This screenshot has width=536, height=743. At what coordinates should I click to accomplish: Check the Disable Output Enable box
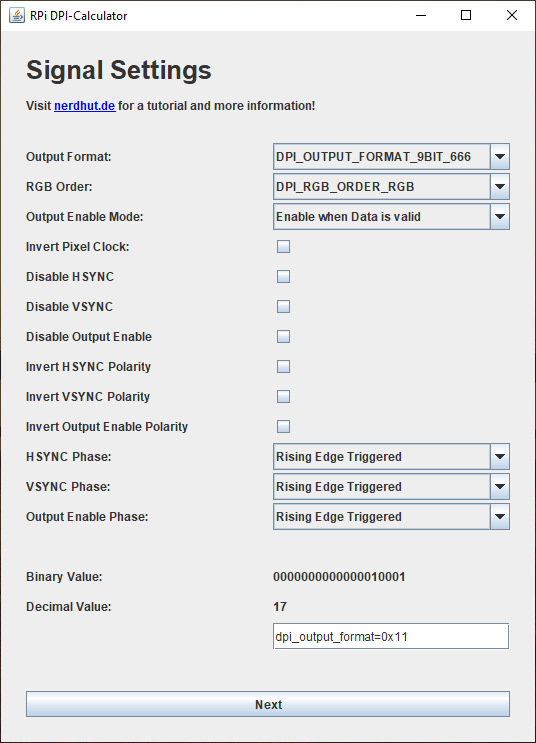click(283, 336)
